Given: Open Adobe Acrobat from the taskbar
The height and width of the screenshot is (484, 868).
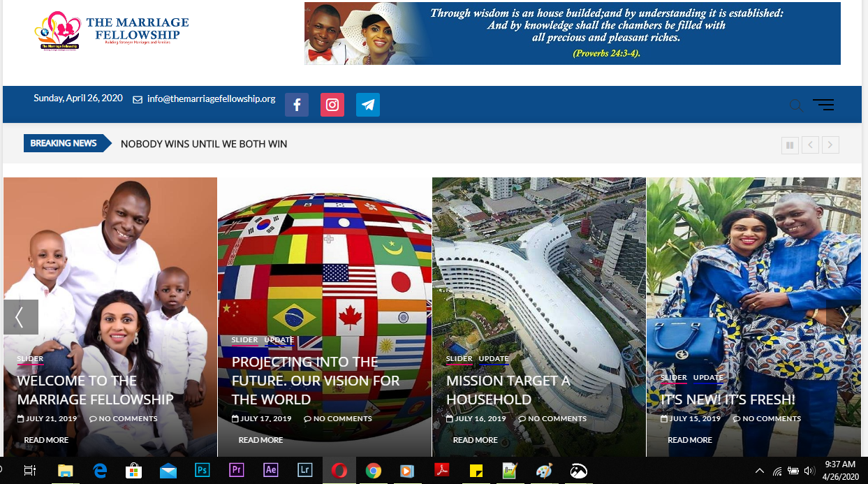Looking at the screenshot, I should coord(442,471).
